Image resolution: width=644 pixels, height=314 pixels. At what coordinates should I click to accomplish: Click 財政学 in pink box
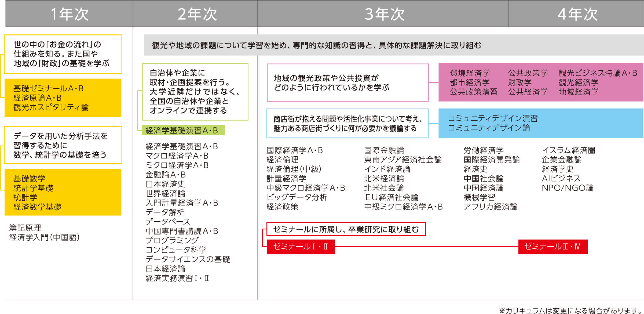[x=520, y=82]
